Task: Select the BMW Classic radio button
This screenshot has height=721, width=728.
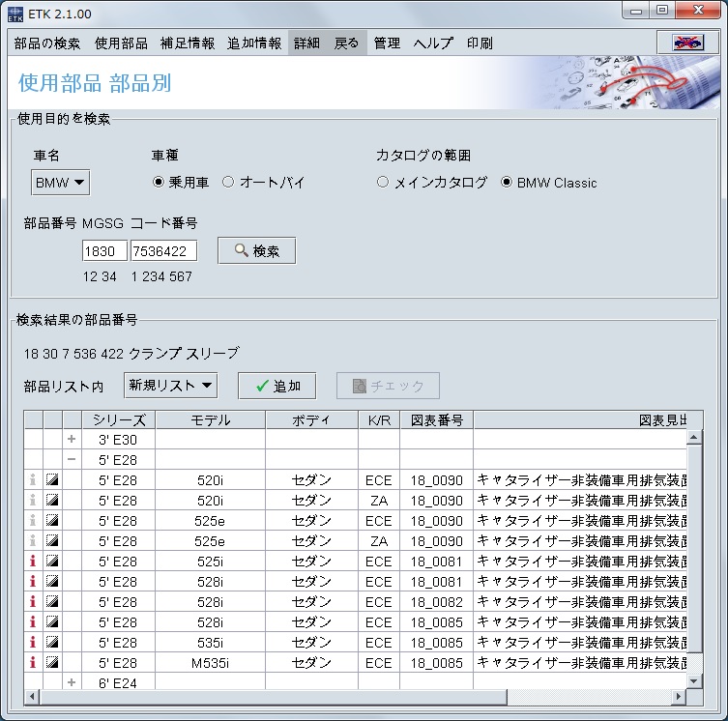Action: point(507,182)
